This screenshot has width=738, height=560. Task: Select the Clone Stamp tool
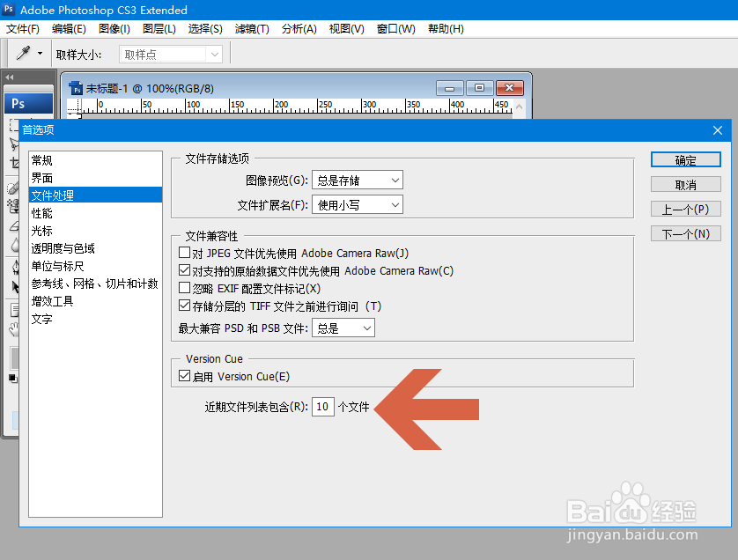click(11, 210)
